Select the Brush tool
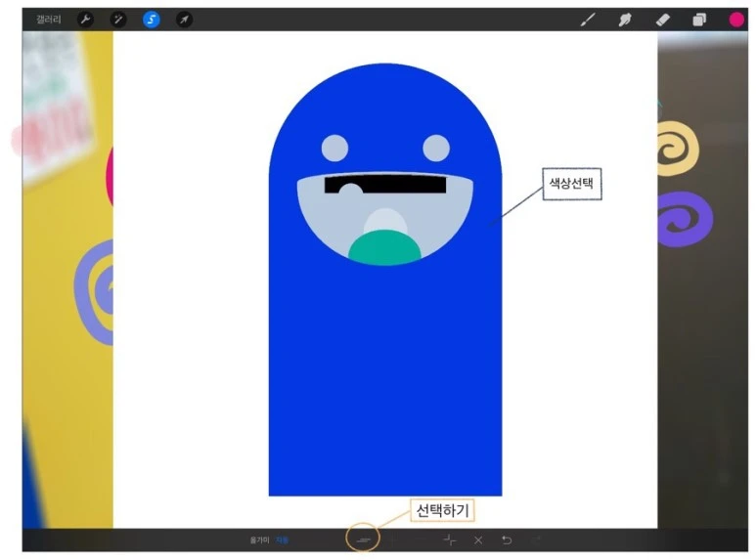The width and height of the screenshot is (756, 560). (588, 20)
